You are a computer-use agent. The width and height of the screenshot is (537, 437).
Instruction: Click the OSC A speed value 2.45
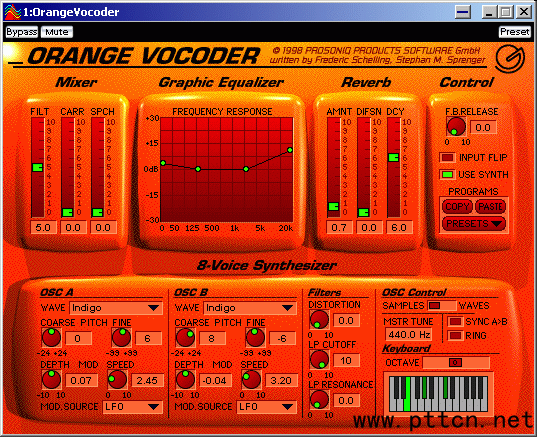147,380
